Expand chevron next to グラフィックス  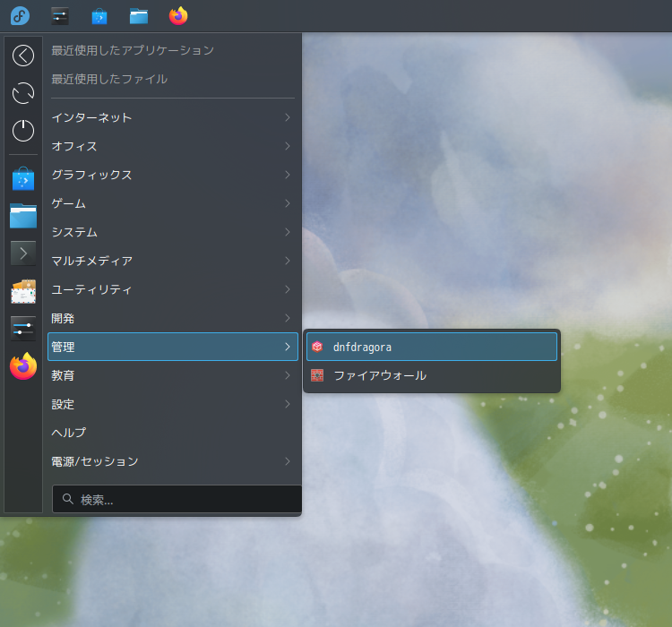[288, 175]
